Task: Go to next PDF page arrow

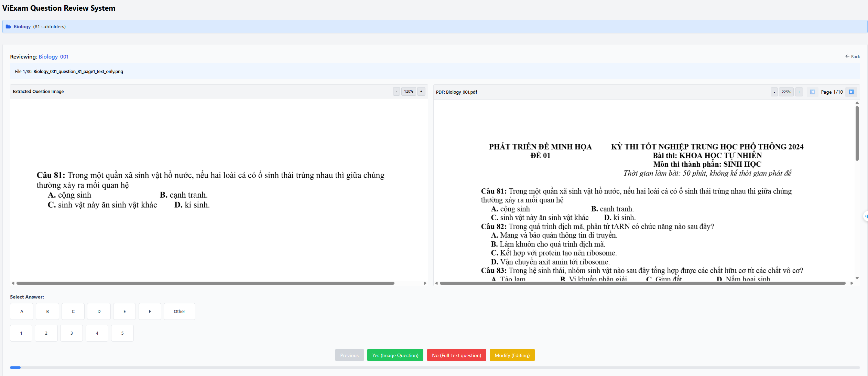Action: pos(851,92)
